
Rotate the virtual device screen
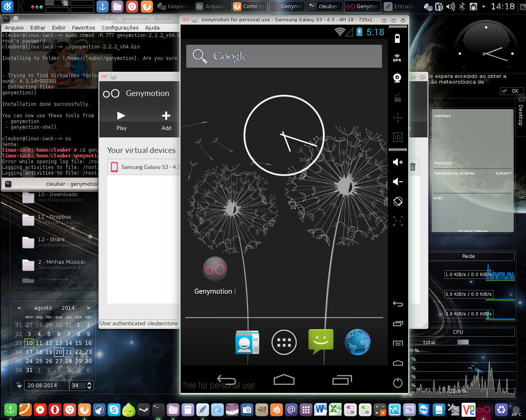[398, 201]
